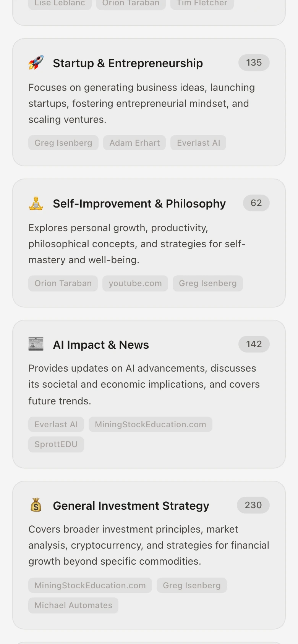Select the youtube.com tag
Viewport: 298px width, 644px height.
click(x=135, y=283)
